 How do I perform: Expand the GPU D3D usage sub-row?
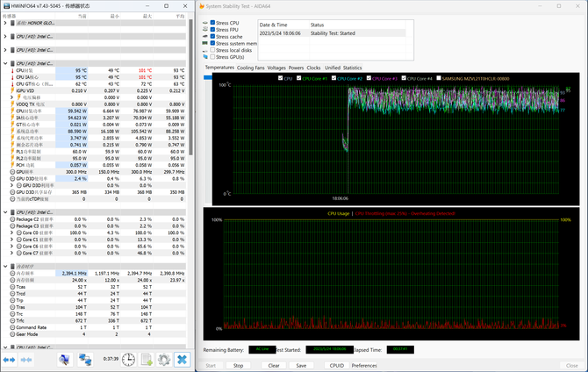coord(11,185)
